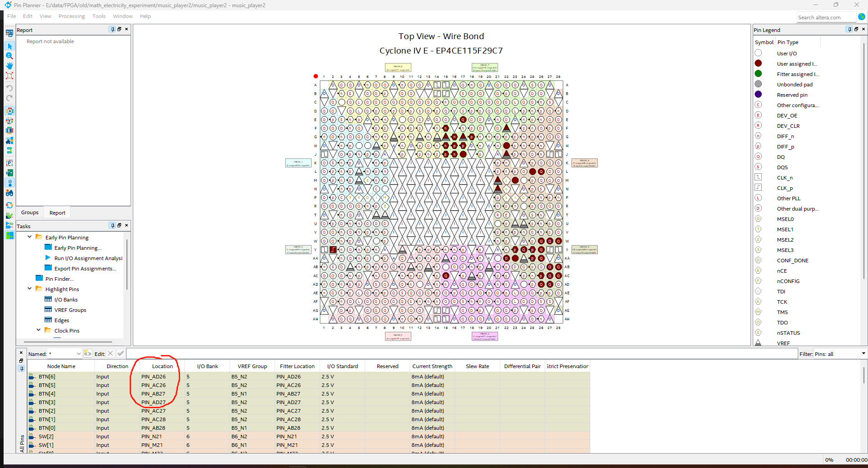Pick the hand pan tool
This screenshot has width=868, height=468.
point(9,66)
